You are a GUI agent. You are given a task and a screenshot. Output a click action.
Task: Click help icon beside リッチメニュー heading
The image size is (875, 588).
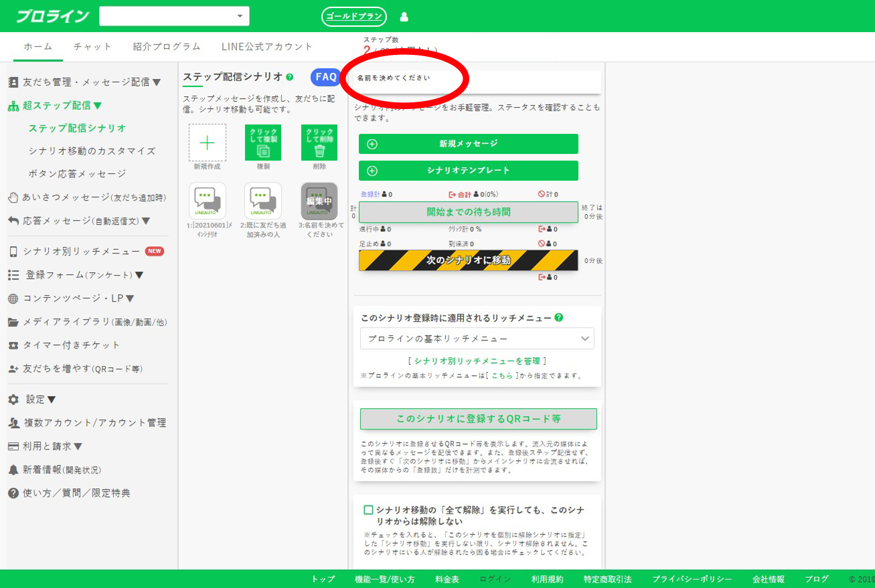(559, 318)
